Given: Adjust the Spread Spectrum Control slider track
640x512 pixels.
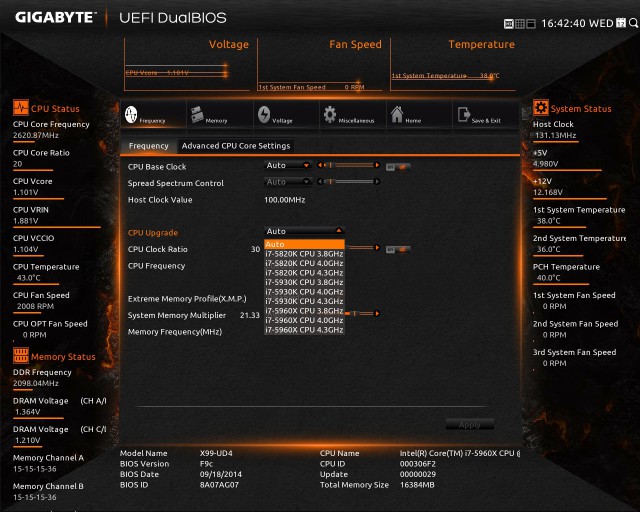Looking at the screenshot, I should point(349,182).
